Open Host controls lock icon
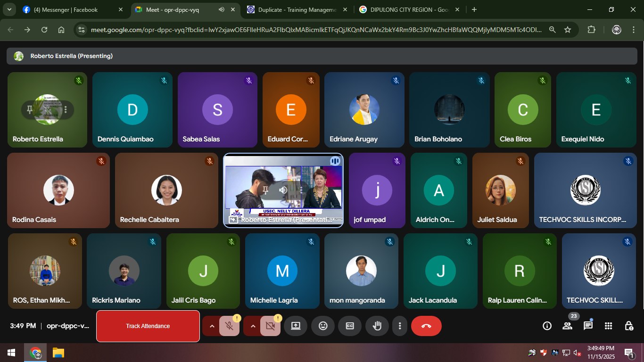644x362 pixels. tap(629, 326)
